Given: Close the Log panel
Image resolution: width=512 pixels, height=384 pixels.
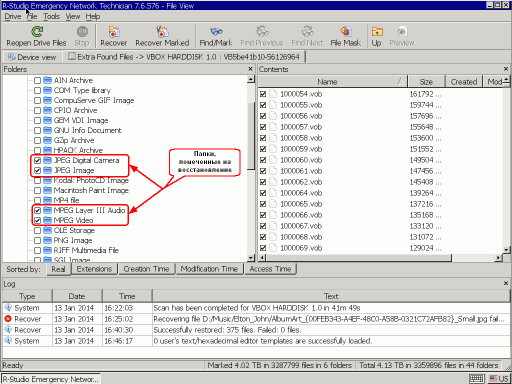Looking at the screenshot, I should click(506, 283).
